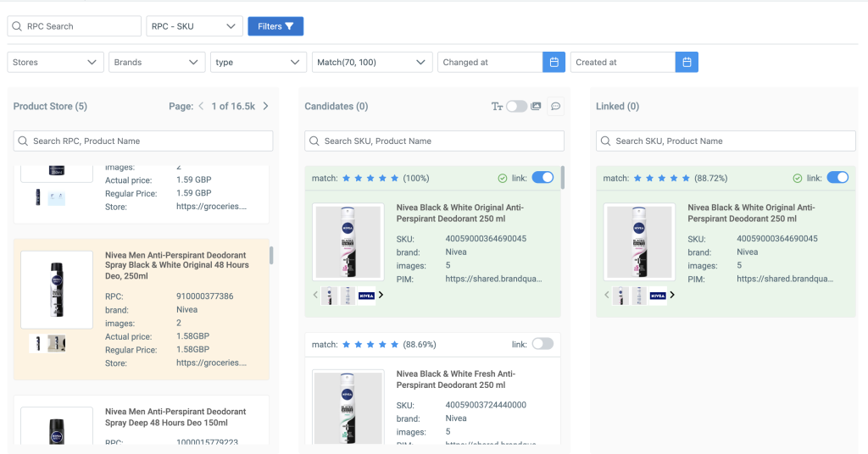Click the Nivea Men Black & White 250ml title
Image resolution: width=868 pixels, height=454 pixels.
177,265
